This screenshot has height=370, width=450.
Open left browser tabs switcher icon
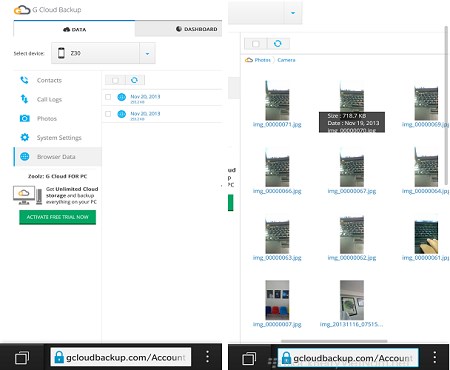tap(22, 358)
